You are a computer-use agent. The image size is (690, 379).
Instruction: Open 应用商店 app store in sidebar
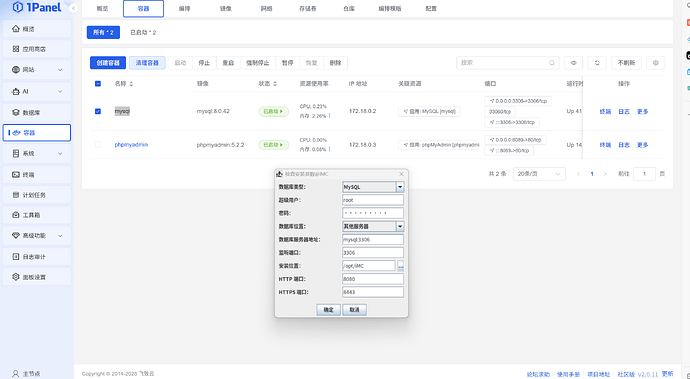(x=37, y=49)
